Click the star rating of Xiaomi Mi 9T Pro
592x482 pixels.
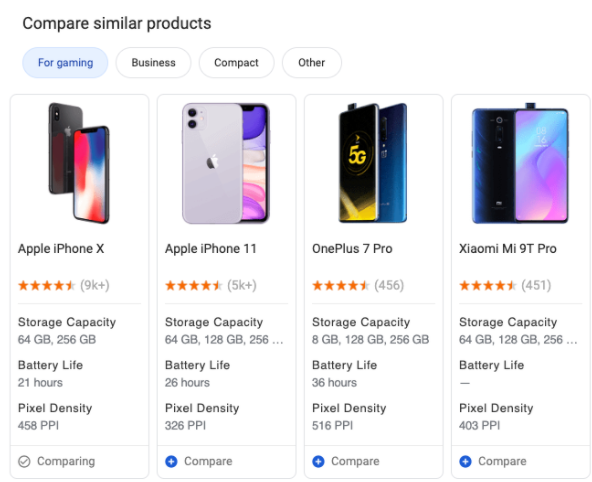(x=488, y=285)
